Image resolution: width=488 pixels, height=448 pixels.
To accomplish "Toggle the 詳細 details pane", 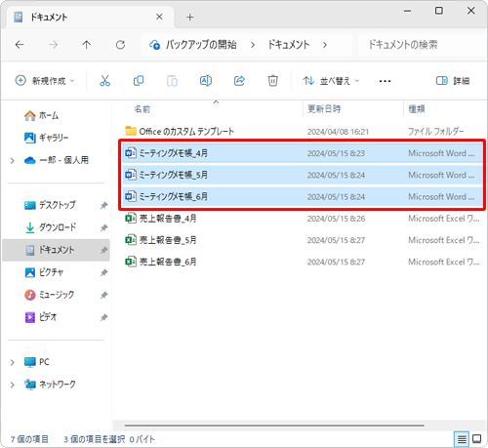I will click(453, 81).
